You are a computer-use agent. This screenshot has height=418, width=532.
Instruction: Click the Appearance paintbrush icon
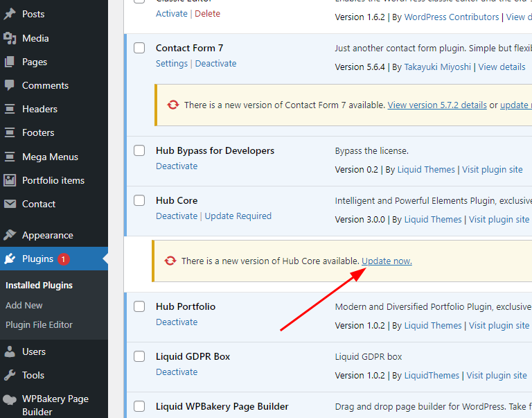(10, 234)
